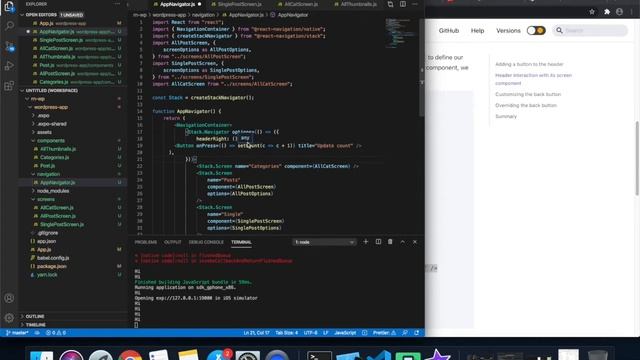Screen dimensions: 640x360
Task: Split the editor to the right
Action: [x=403, y=4]
